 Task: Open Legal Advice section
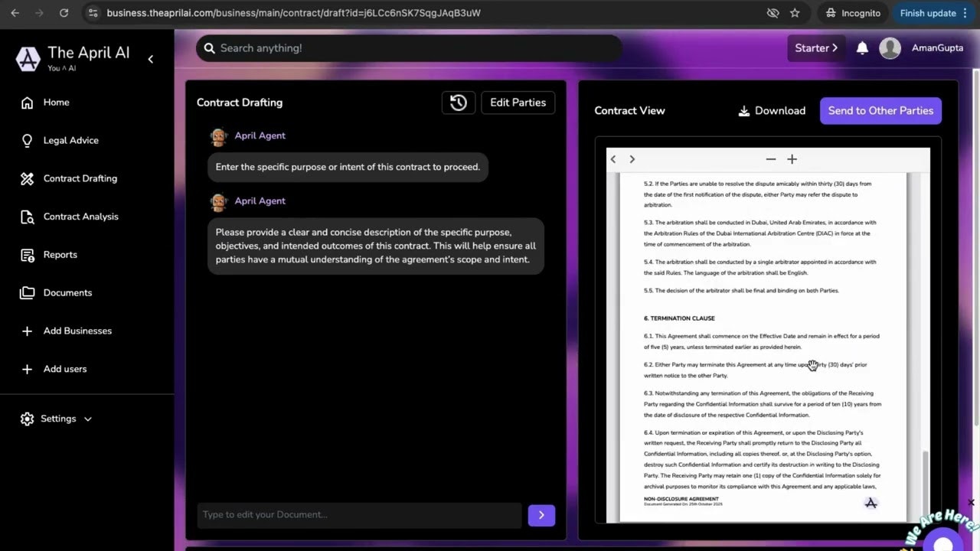(71, 141)
